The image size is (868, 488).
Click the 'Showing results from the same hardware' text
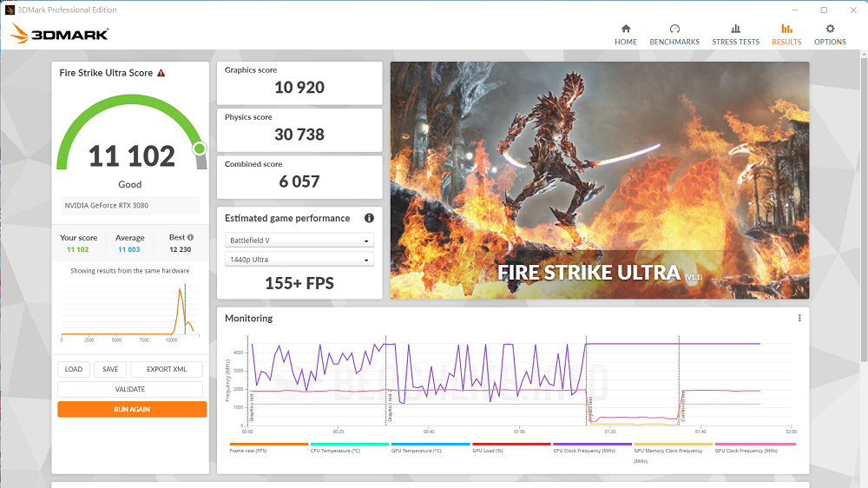click(x=130, y=271)
